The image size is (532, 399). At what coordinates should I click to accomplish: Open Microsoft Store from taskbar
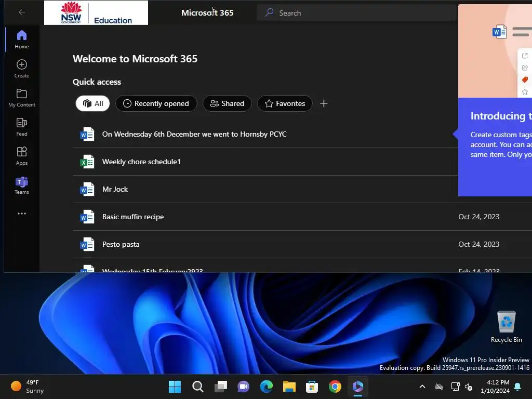click(x=312, y=387)
